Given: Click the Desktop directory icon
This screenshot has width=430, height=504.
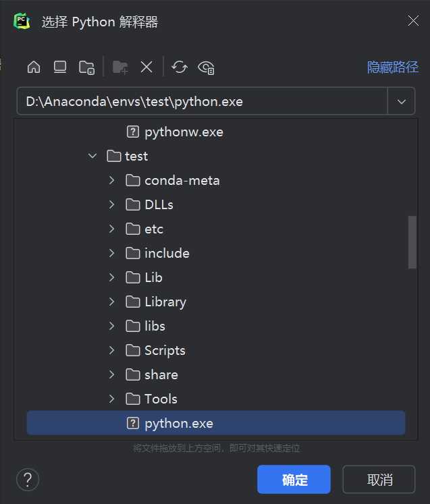Looking at the screenshot, I should [x=60, y=67].
